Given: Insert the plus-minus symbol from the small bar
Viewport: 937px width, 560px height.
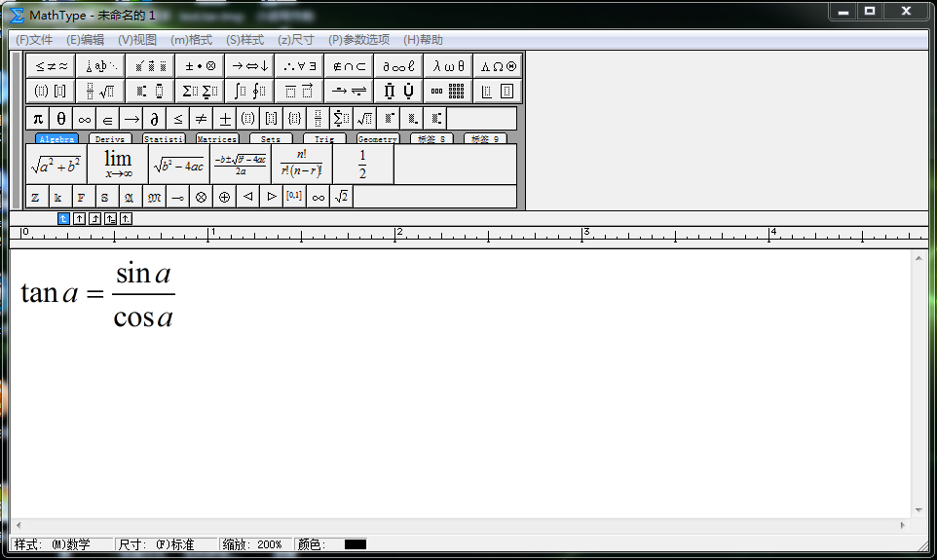Looking at the screenshot, I should pos(225,119).
